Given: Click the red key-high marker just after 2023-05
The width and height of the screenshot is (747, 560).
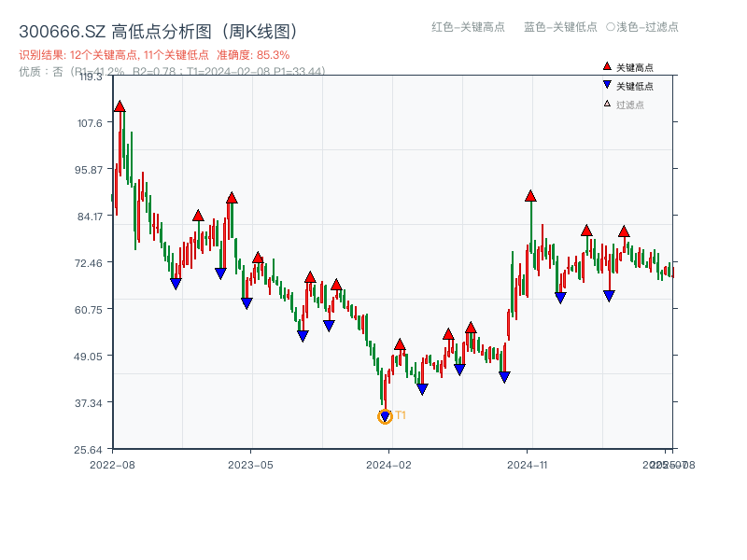Looking at the screenshot, I should (x=258, y=258).
